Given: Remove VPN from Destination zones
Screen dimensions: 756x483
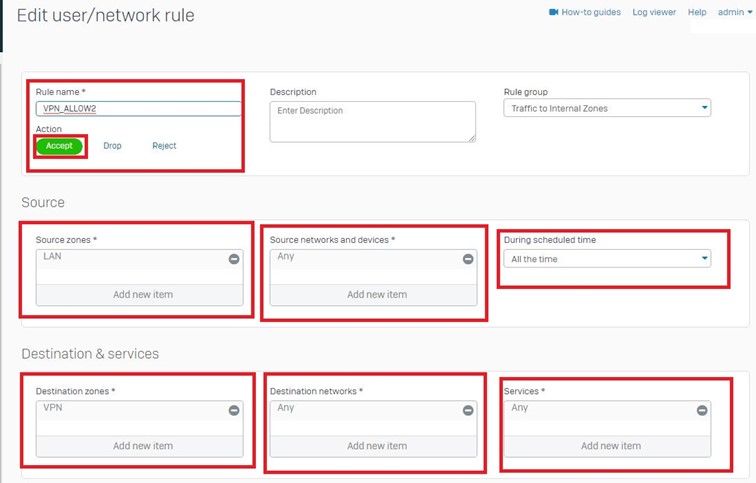Looking at the screenshot, I should tap(233, 410).
